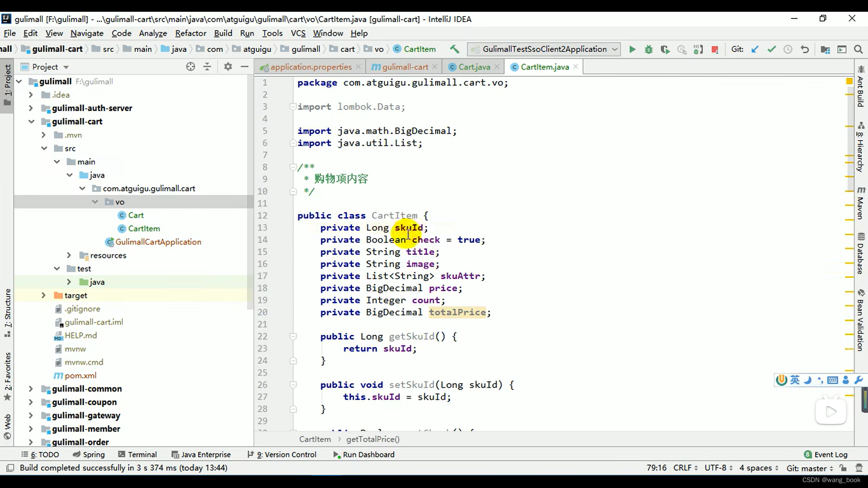Open the Navigate menu
This screenshot has width=868, height=488.
(87, 33)
